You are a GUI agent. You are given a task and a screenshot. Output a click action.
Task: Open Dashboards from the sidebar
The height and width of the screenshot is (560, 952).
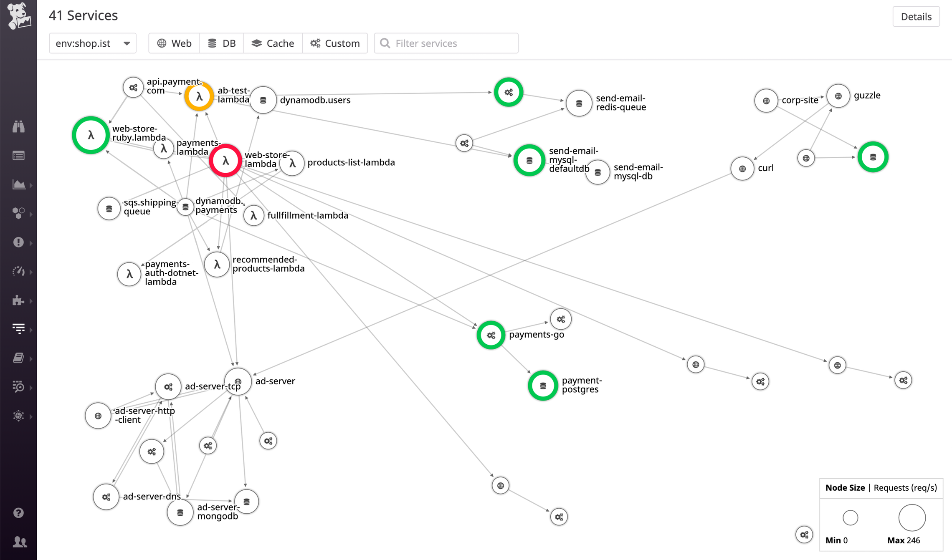click(x=19, y=184)
